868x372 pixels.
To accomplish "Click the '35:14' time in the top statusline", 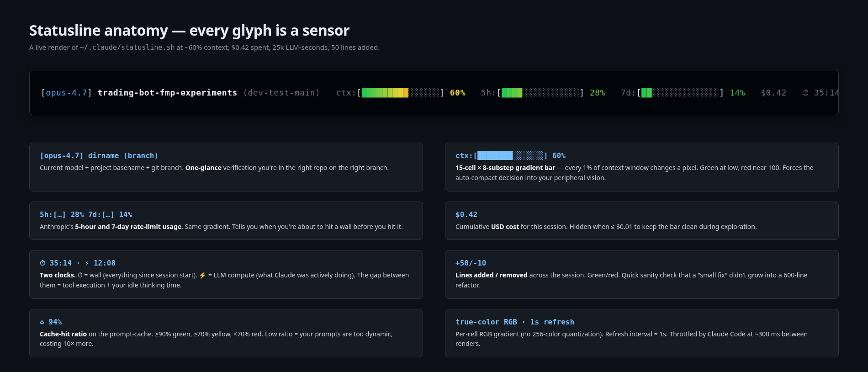I will click(826, 93).
